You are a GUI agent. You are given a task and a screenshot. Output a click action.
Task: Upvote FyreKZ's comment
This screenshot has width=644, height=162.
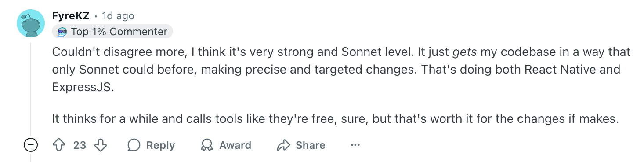click(x=58, y=145)
